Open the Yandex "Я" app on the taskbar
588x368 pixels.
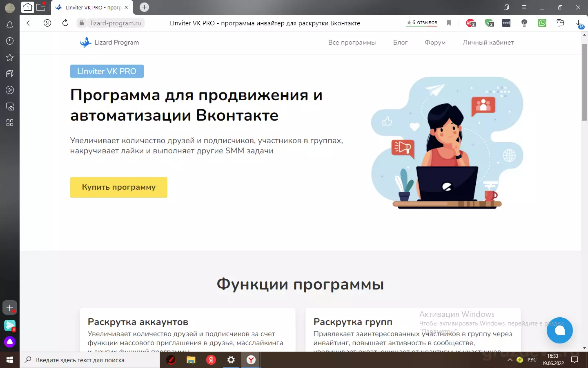pos(211,360)
